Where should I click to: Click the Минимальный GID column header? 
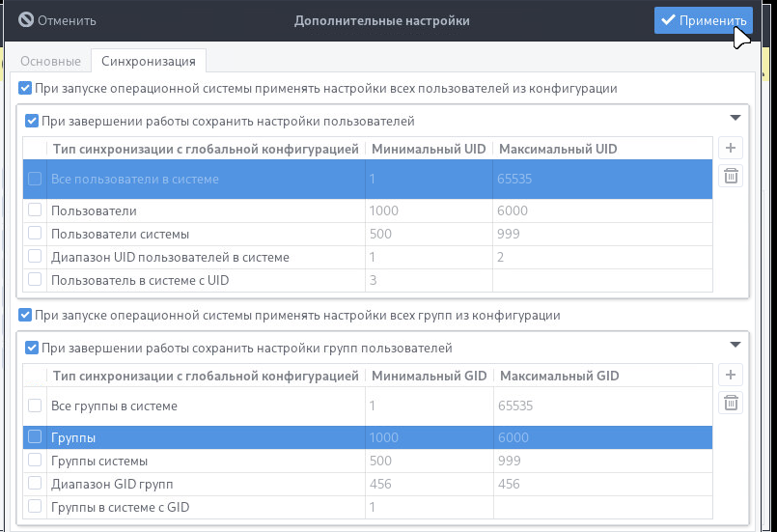pyautogui.click(x=430, y=376)
